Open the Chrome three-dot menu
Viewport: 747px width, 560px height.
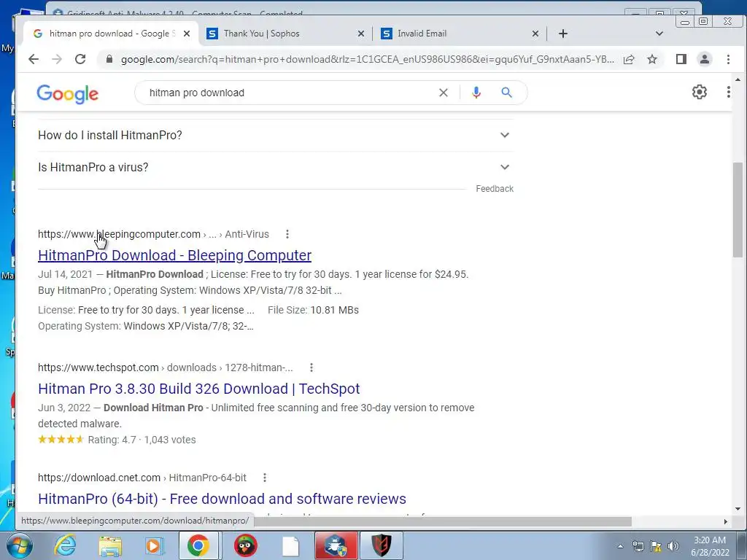pos(728,59)
